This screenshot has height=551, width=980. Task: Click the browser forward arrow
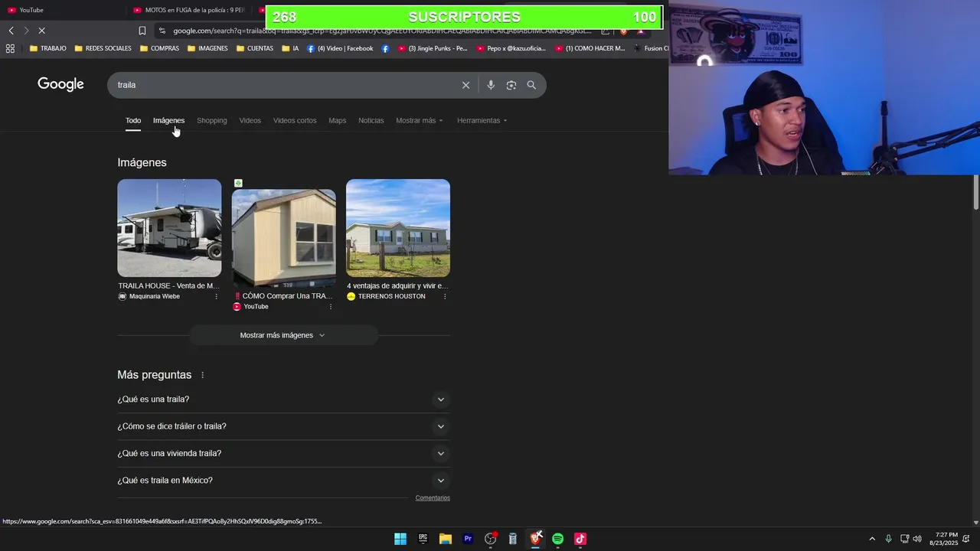point(26,31)
